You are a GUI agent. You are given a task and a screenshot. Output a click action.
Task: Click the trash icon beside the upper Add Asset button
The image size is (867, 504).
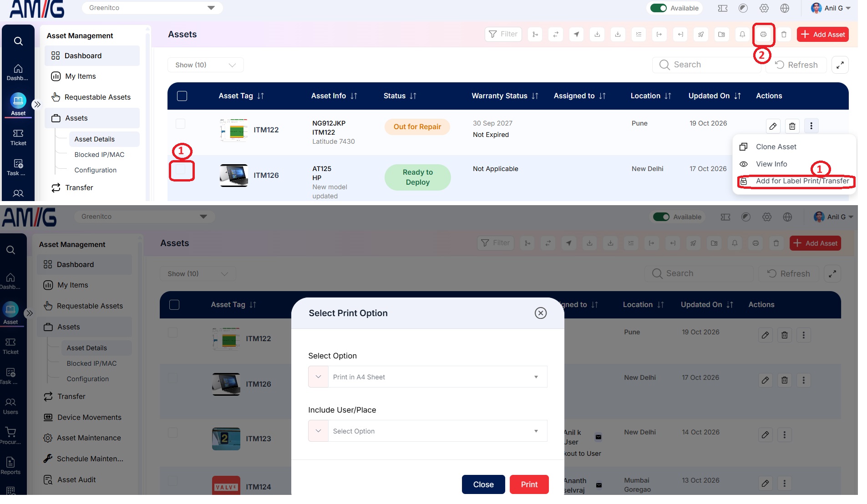784,35
